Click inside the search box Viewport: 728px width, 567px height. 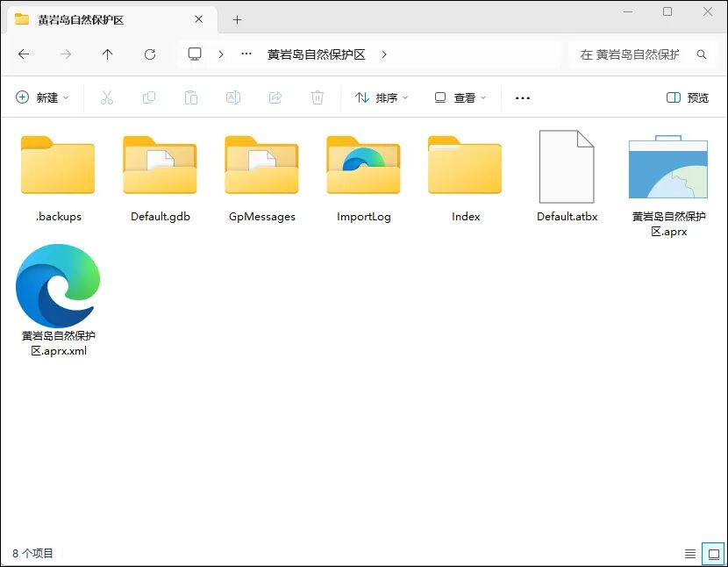pyautogui.click(x=640, y=54)
